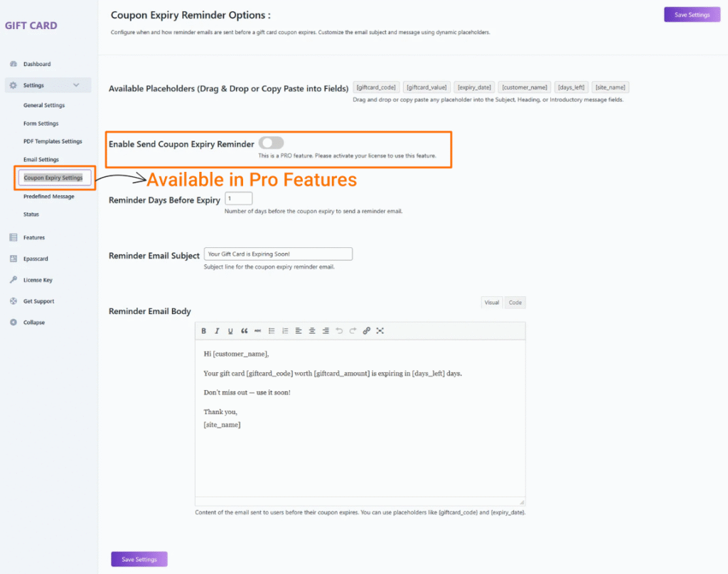Switch to the Code editor tab

point(515,303)
